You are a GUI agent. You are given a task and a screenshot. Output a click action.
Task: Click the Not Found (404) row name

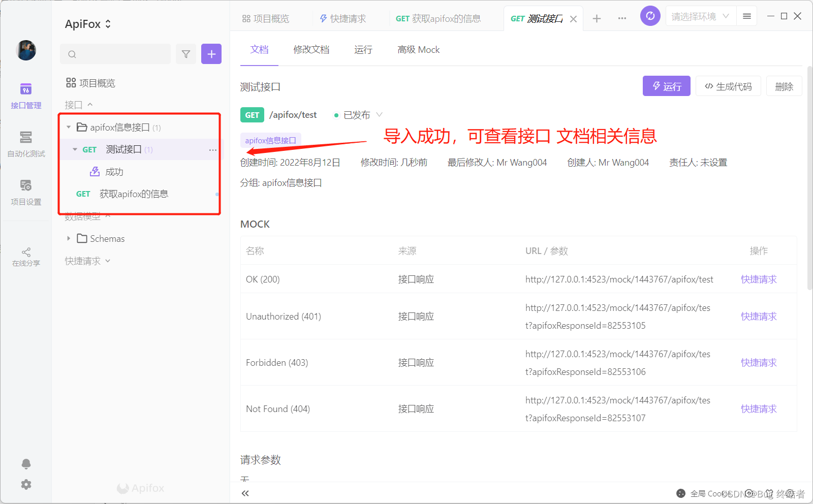point(278,408)
